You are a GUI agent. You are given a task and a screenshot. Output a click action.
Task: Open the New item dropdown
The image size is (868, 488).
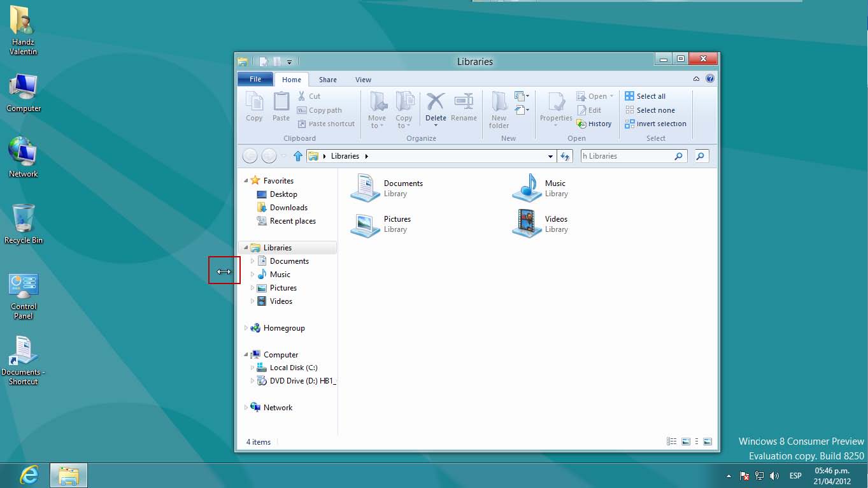coord(522,97)
